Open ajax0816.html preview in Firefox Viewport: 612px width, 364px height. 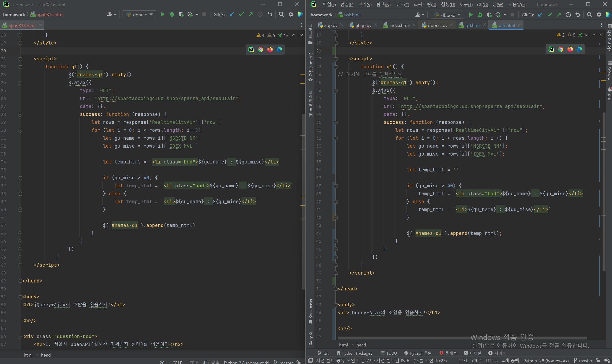270,50
